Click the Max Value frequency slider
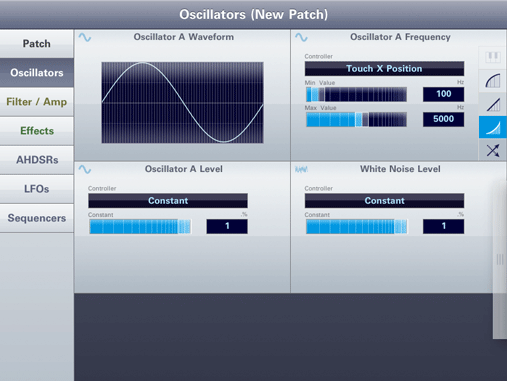 (356, 119)
